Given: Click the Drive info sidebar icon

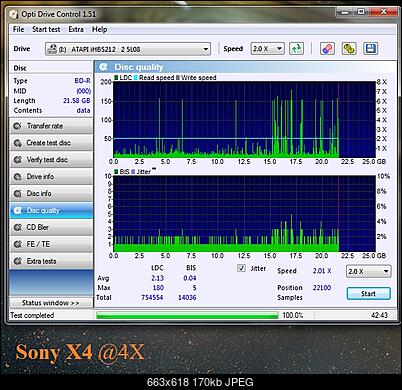Looking at the screenshot, I should [17, 177].
